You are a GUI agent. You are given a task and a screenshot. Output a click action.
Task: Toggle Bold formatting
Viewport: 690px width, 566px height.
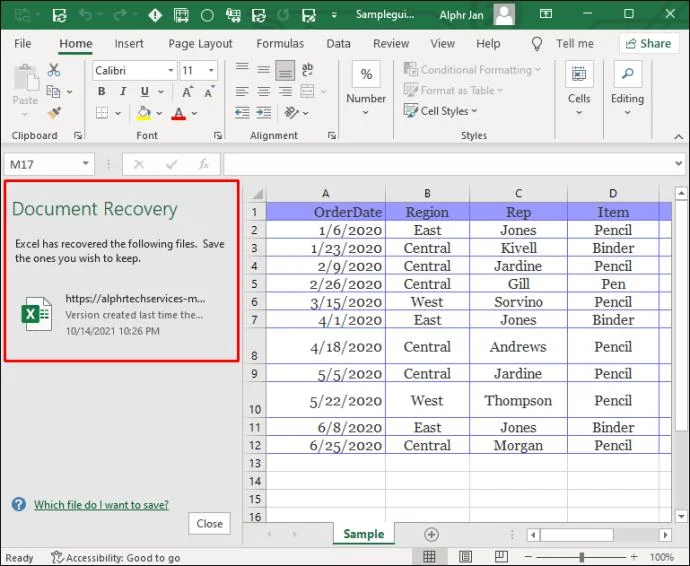(x=102, y=91)
